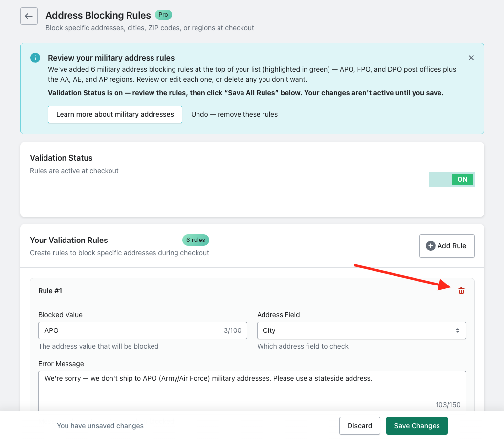Click the 'Which address field to check' hint
The width and height of the screenshot is (504, 439).
[x=303, y=346]
